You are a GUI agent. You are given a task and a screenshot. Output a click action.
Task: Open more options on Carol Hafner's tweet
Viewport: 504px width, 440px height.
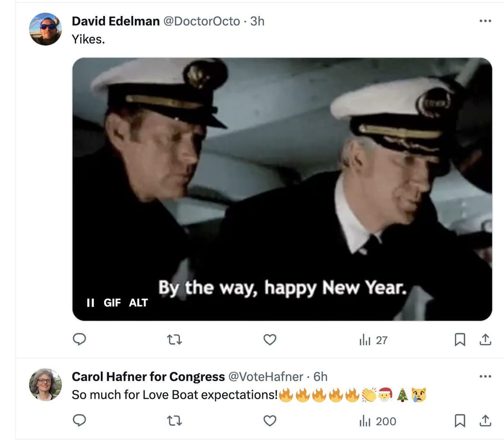pyautogui.click(x=485, y=376)
